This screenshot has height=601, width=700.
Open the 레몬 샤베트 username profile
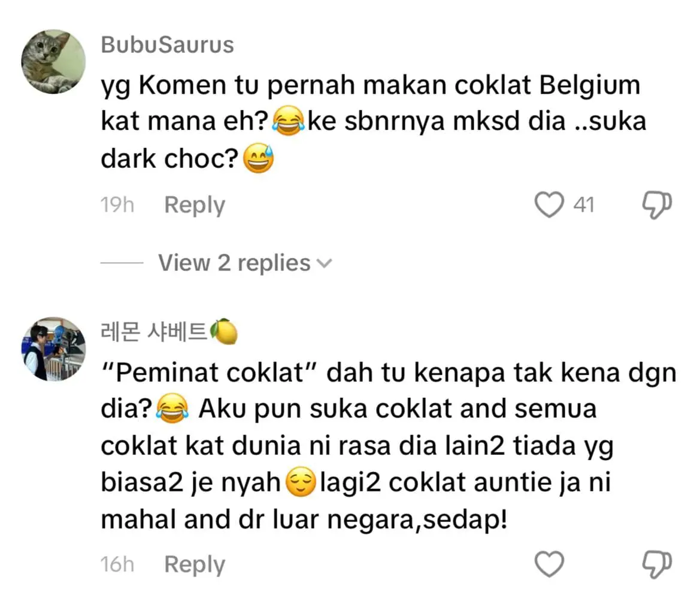tap(156, 332)
